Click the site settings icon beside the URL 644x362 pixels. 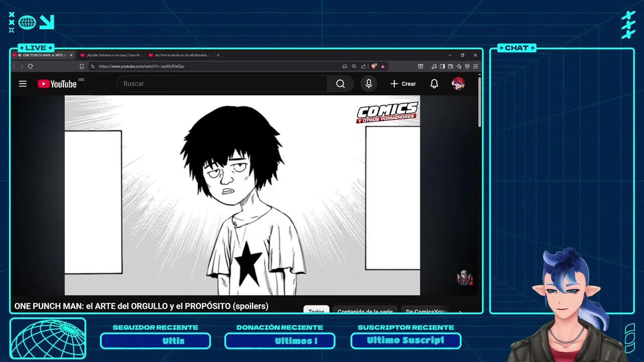[93, 66]
